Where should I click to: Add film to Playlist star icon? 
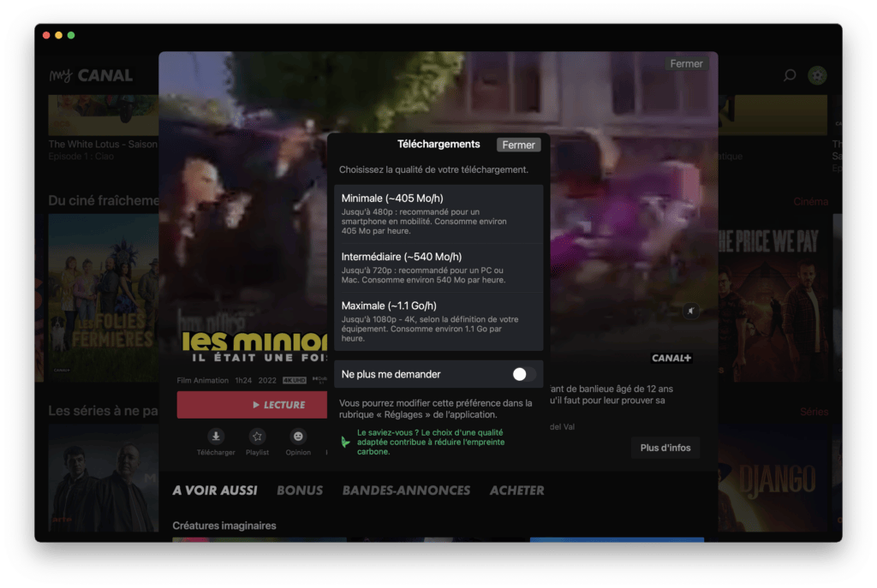(257, 436)
